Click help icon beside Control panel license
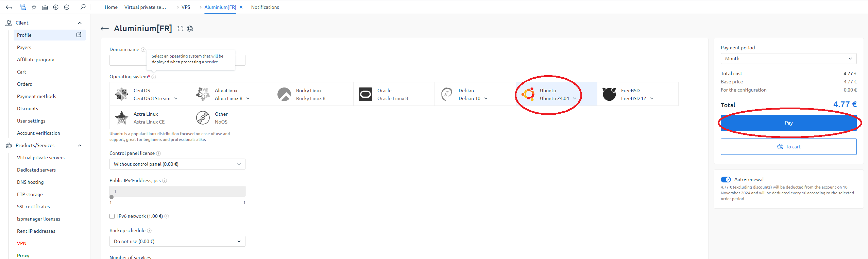The height and width of the screenshot is (259, 868). (158, 153)
